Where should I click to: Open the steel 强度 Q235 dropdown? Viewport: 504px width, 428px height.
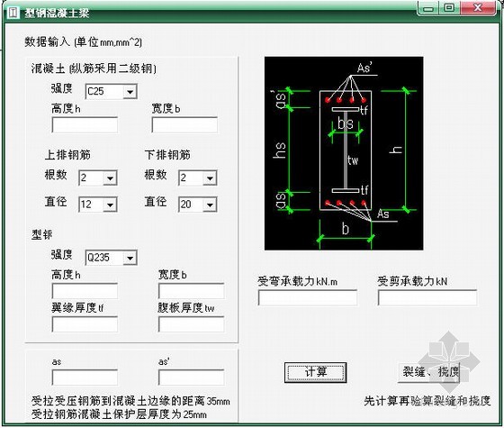pyautogui.click(x=111, y=258)
